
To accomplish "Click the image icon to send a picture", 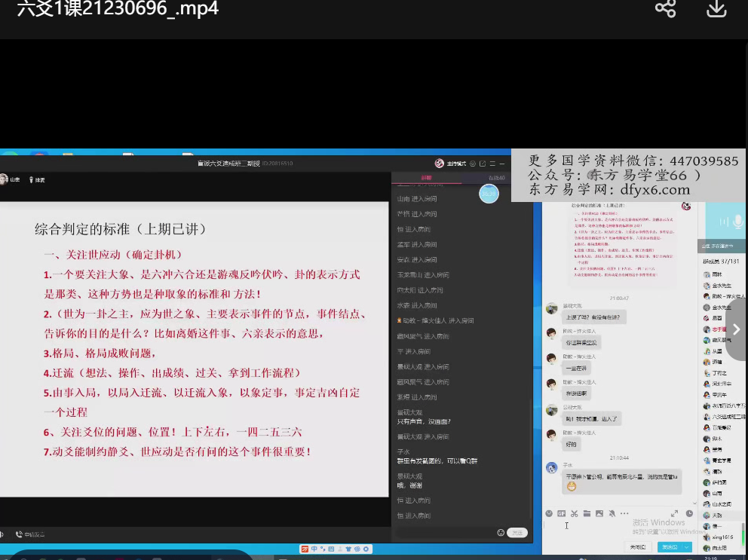I will [599, 513].
